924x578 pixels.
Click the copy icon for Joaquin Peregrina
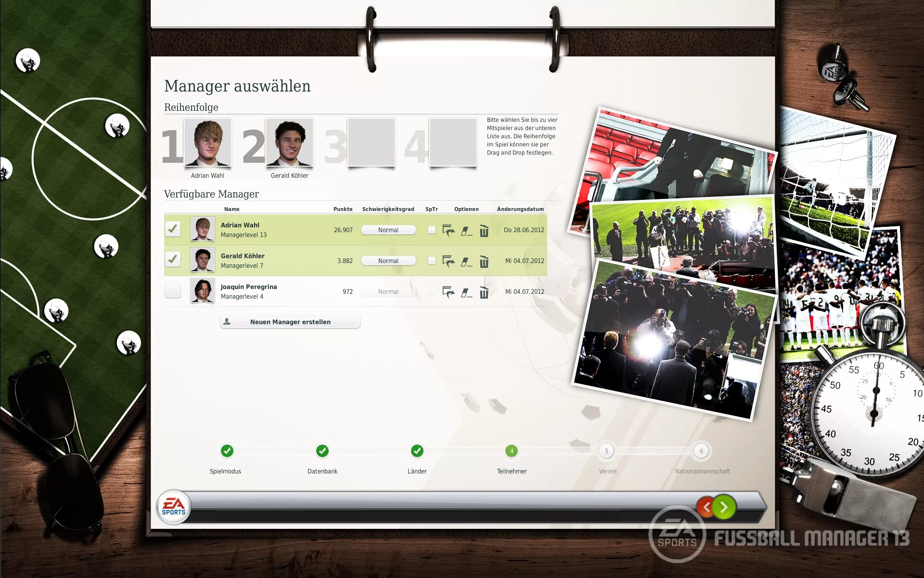(449, 291)
